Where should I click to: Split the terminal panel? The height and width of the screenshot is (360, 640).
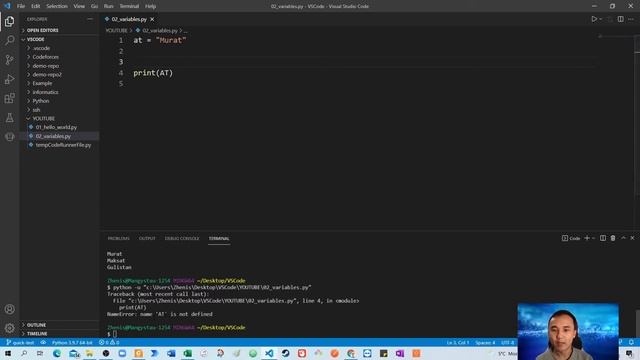click(603, 238)
